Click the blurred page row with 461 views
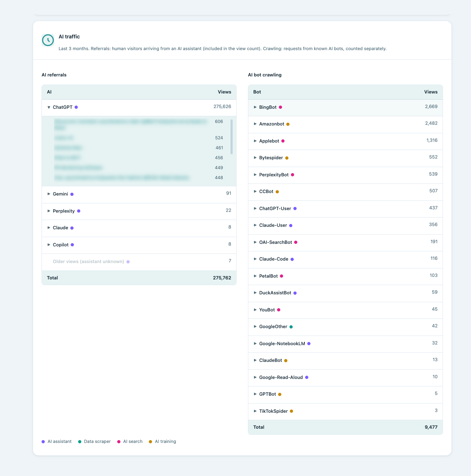 pyautogui.click(x=139, y=148)
